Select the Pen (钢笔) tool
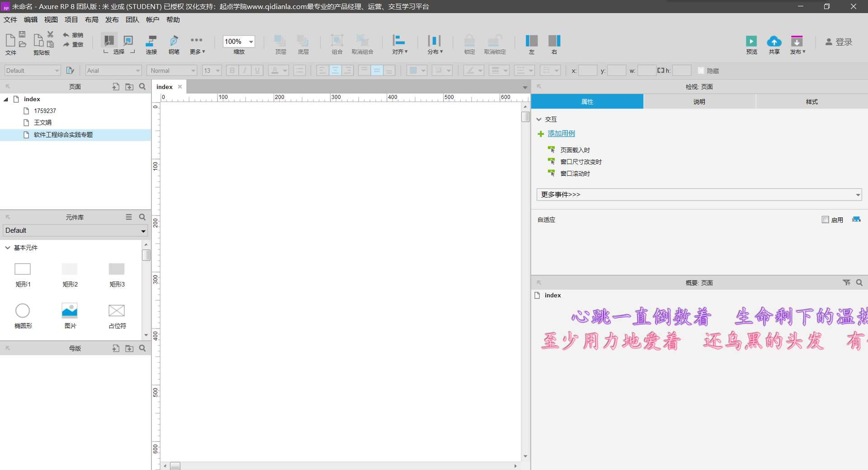Viewport: 868px width, 470px height. (x=174, y=44)
